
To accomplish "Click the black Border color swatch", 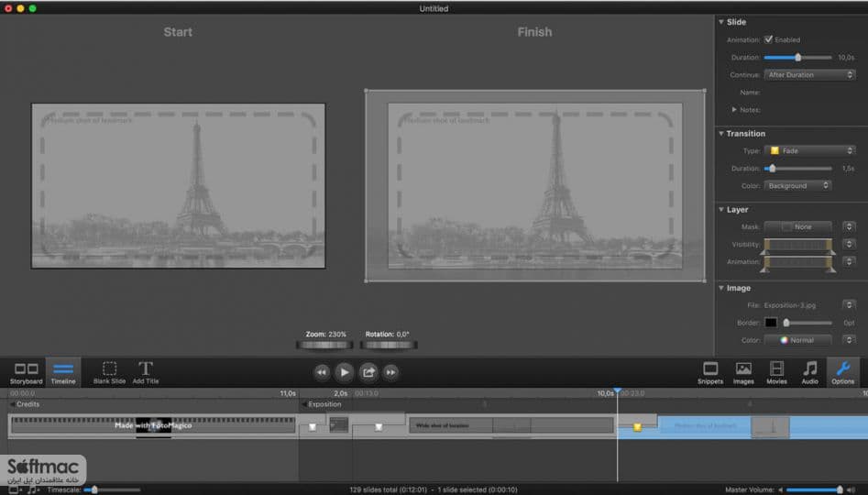I will pyautogui.click(x=771, y=323).
